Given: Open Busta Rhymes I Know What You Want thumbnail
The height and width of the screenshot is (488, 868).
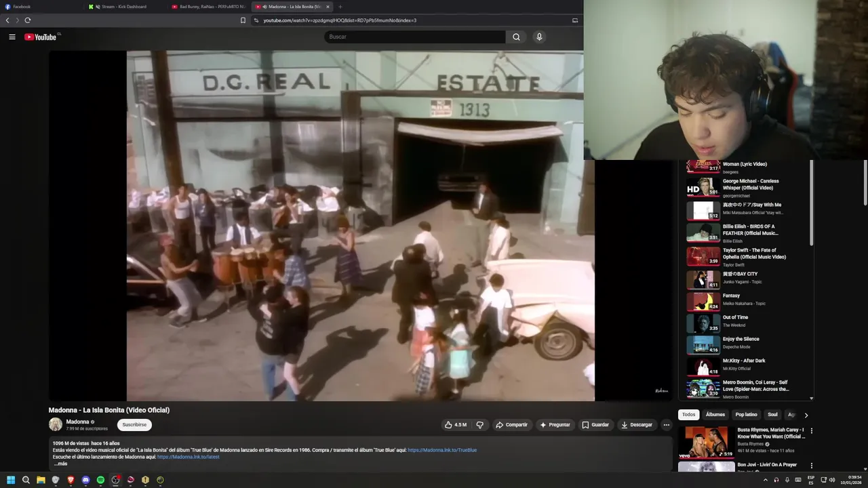Looking at the screenshot, I should pos(706,442).
